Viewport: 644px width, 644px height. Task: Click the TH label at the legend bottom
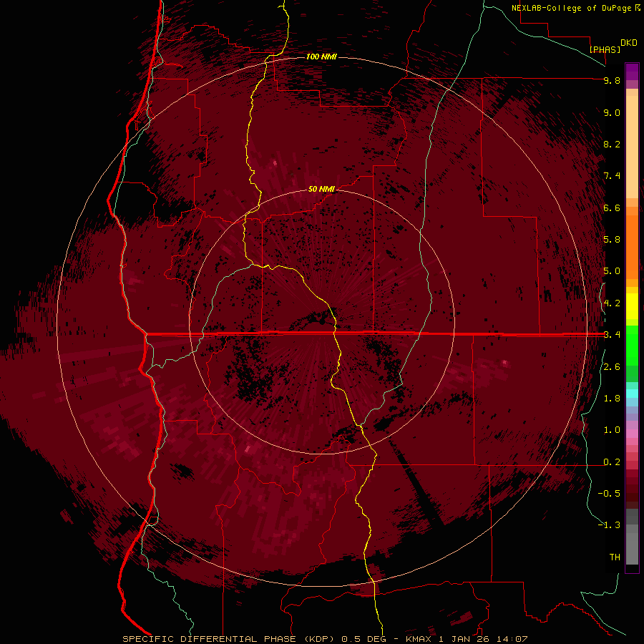(615, 557)
